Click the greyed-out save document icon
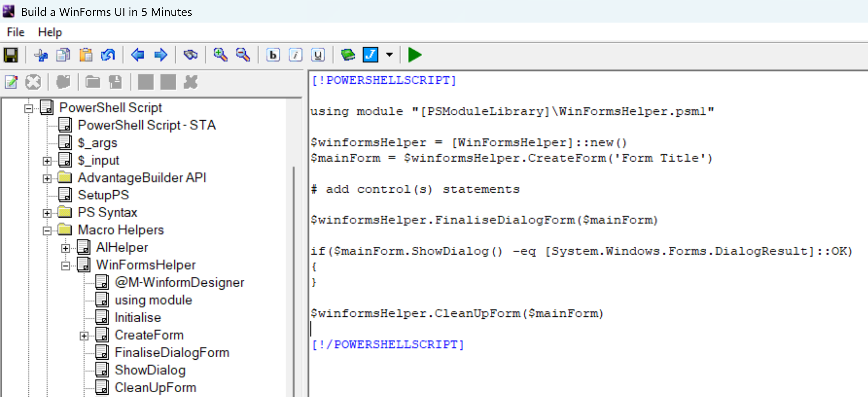Viewport: 868px width, 397px height. 115,82
